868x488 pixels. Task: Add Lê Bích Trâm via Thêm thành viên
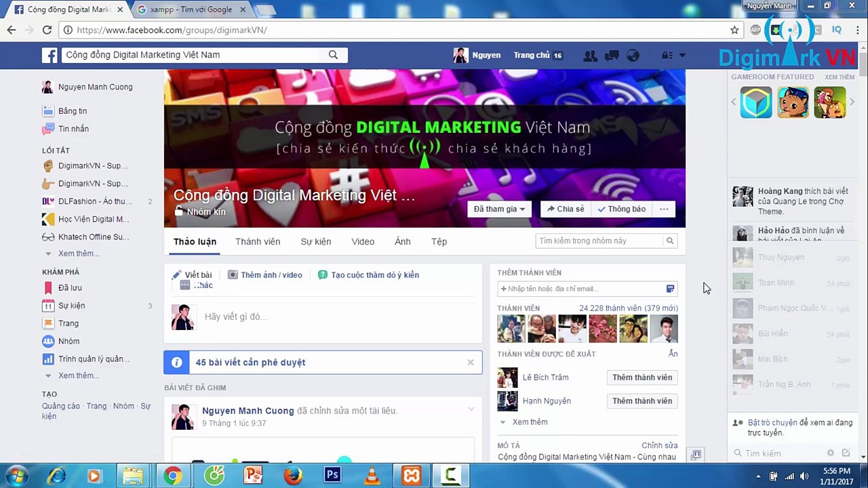(642, 378)
